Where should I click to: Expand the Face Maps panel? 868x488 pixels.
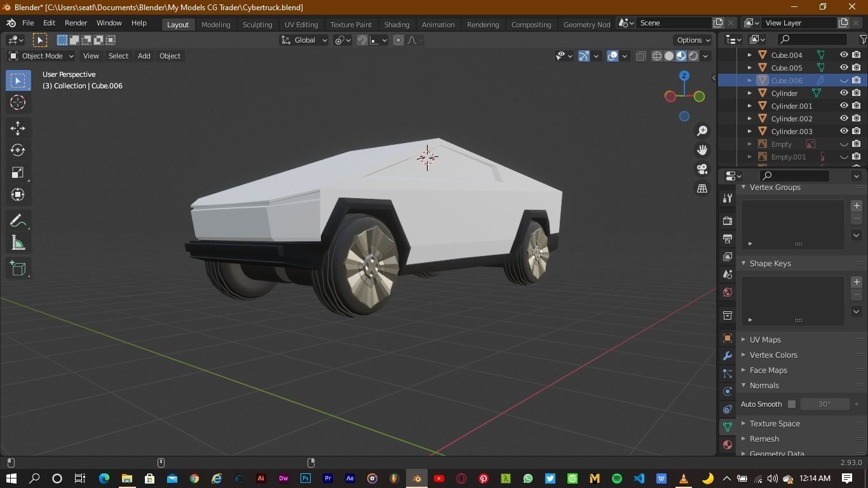click(768, 370)
